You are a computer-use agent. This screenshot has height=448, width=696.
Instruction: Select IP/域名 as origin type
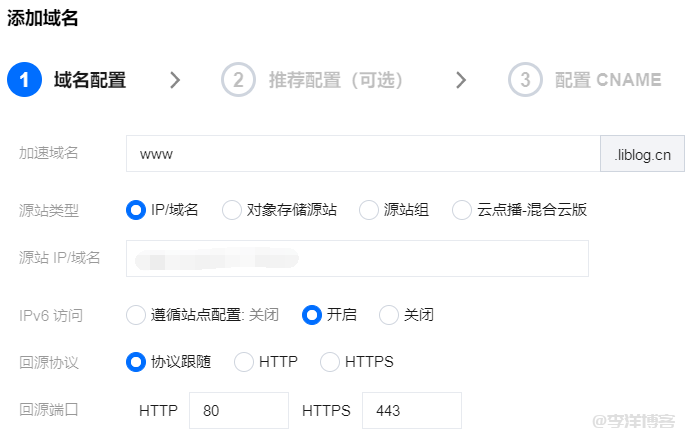tap(136, 210)
